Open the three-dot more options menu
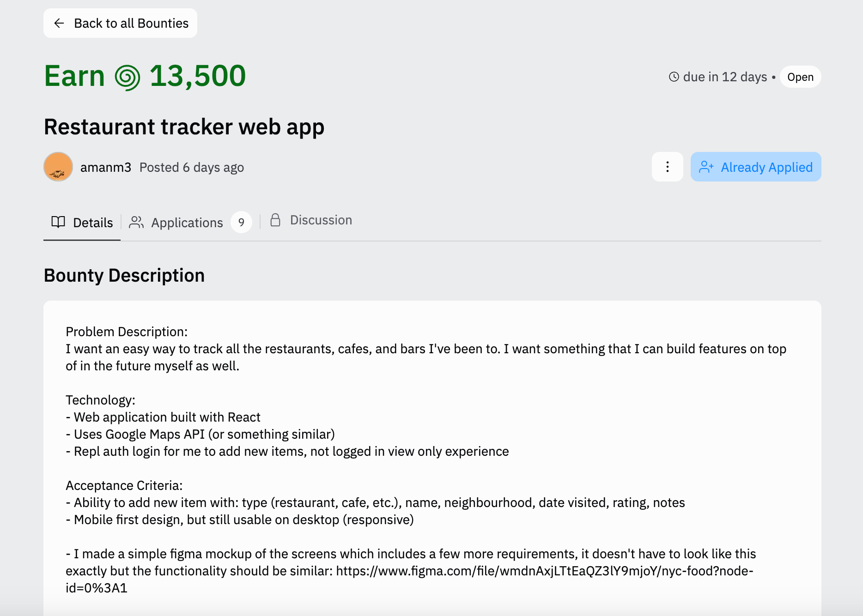The image size is (863, 616). 667,167
